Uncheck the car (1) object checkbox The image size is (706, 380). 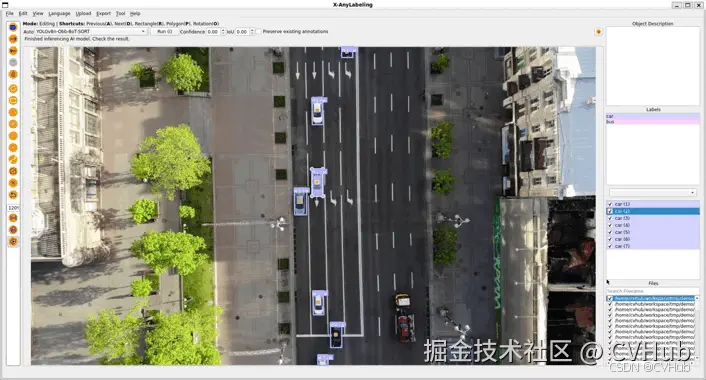click(610, 204)
